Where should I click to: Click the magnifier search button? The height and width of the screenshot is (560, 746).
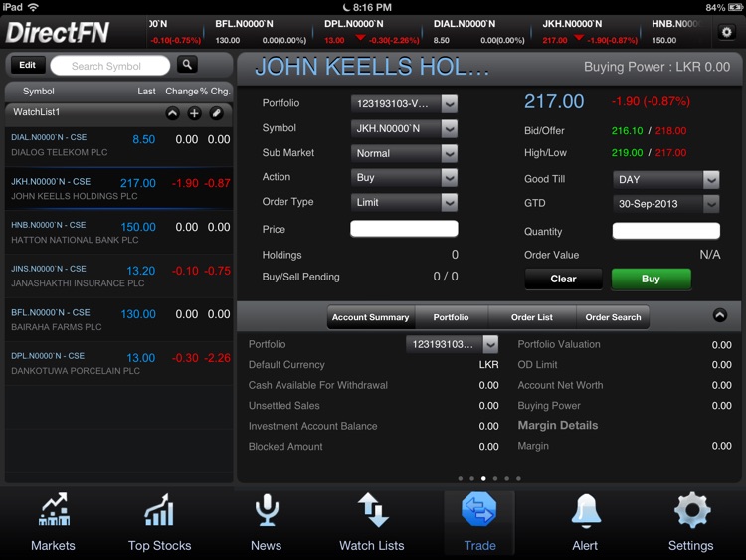[x=187, y=65]
